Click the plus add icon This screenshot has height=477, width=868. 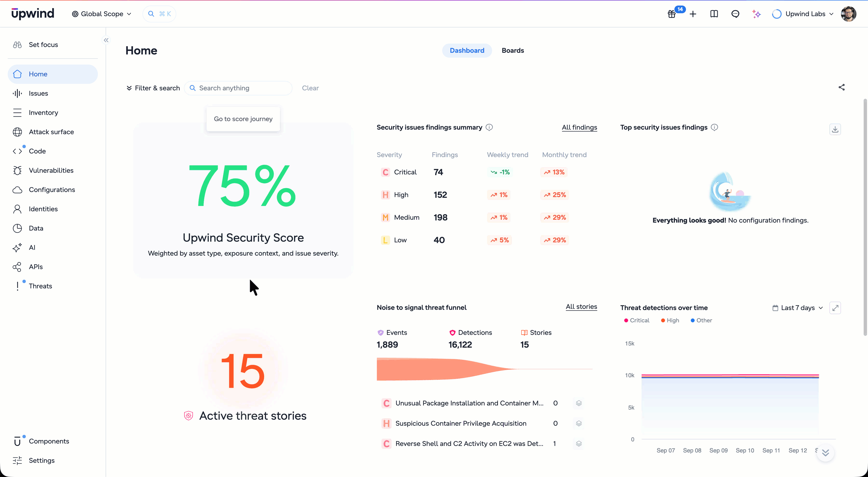coord(693,14)
